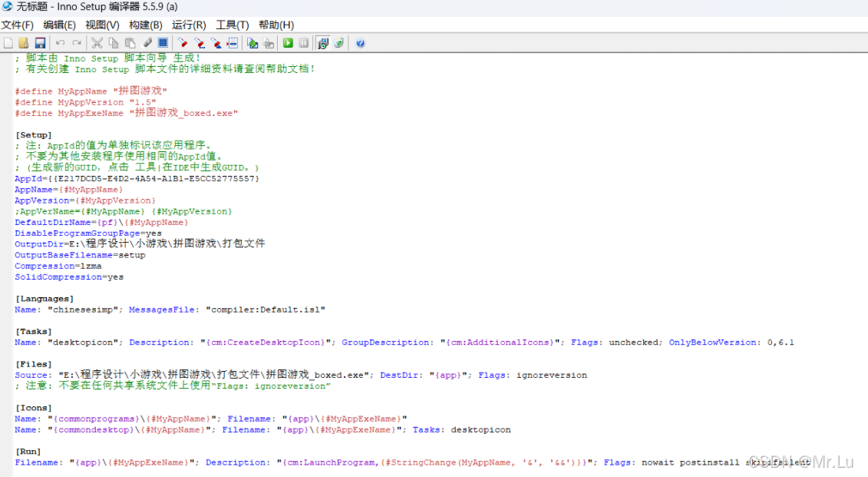Image resolution: width=868 pixels, height=477 pixels.
Task: Click the Pause toolbar icon
Action: [304, 43]
